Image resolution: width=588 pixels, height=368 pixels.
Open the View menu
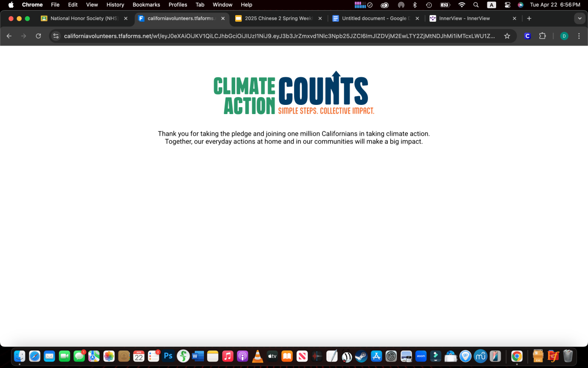(92, 5)
